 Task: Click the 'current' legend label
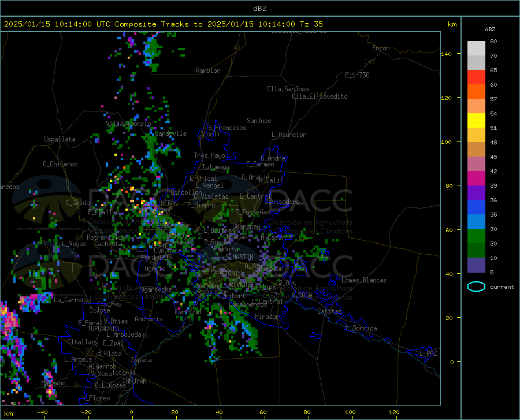click(502, 287)
